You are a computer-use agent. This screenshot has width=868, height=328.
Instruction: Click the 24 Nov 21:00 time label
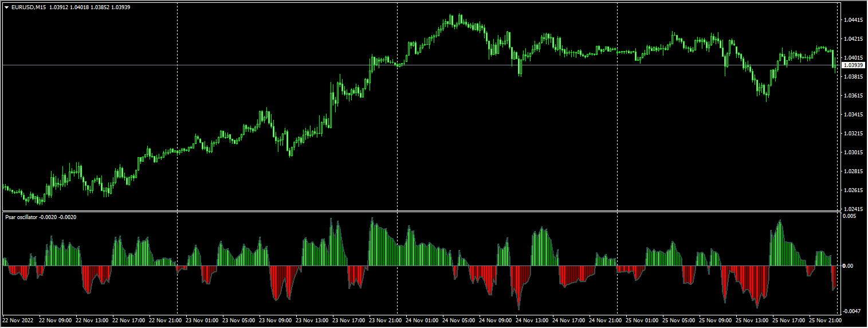click(x=606, y=321)
